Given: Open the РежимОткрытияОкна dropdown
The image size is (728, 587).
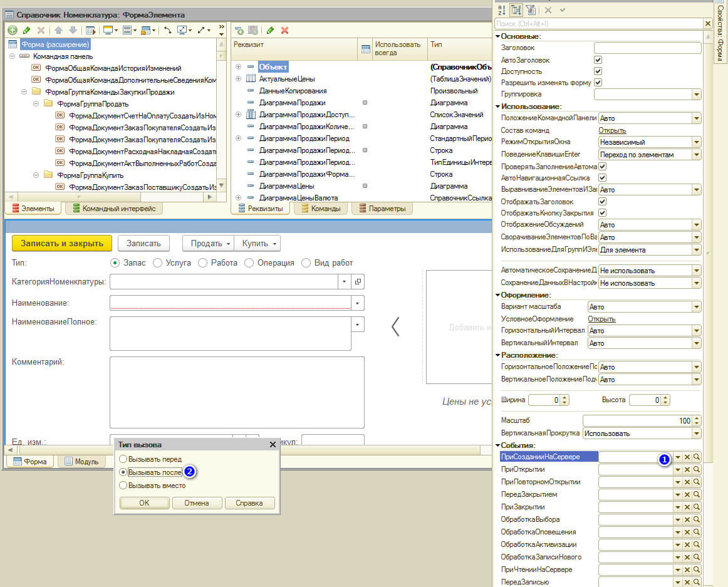Looking at the screenshot, I should [696, 142].
